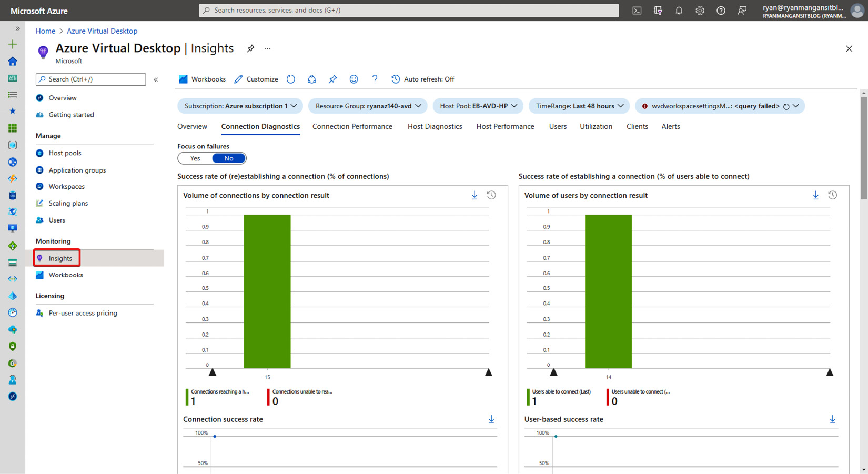Open Resource Group: ryanaz140-avd dropdown
Image resolution: width=868 pixels, height=474 pixels.
(x=368, y=106)
